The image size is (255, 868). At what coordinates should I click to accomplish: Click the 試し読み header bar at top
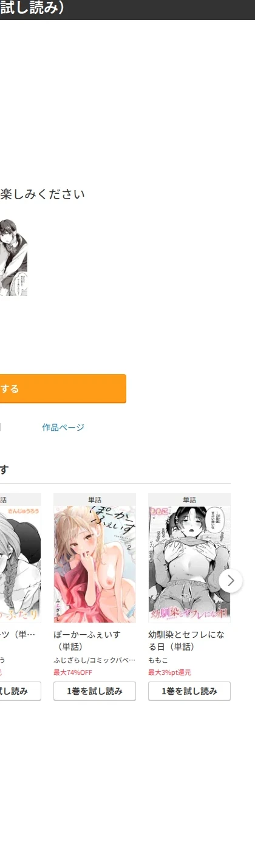tap(127, 10)
